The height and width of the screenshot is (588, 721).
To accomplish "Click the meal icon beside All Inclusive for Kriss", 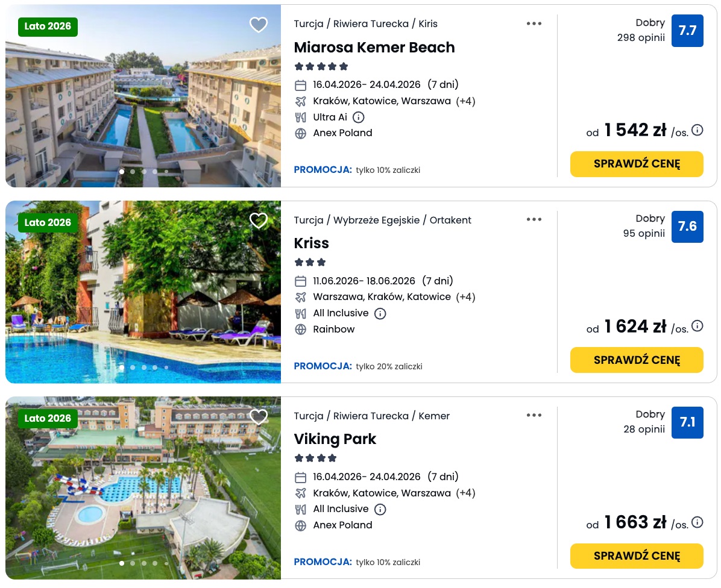I will [x=300, y=313].
